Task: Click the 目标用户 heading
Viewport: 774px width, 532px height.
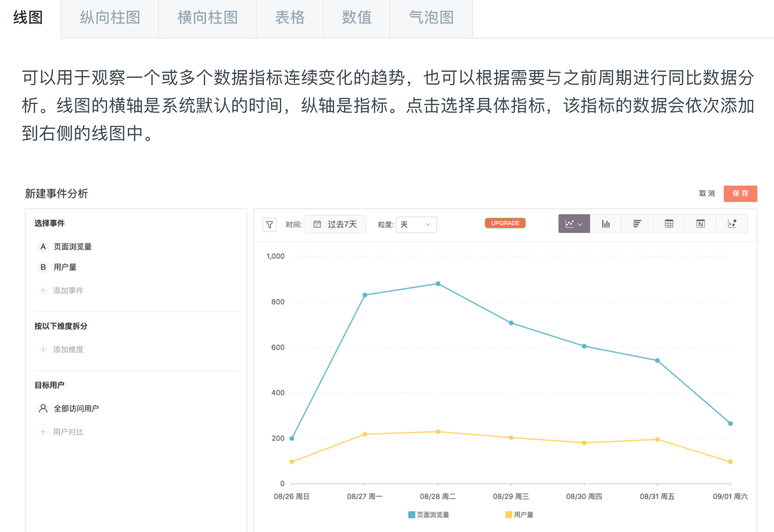Action: pyautogui.click(x=49, y=385)
